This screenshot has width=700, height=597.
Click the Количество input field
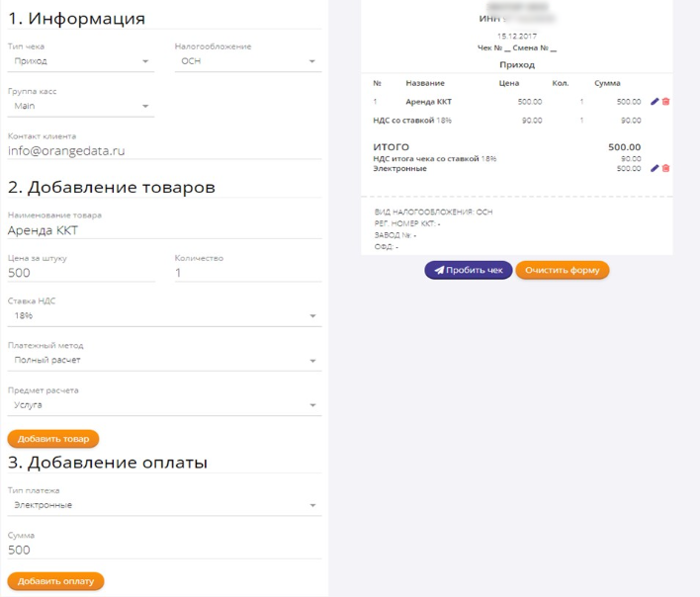click(x=248, y=273)
